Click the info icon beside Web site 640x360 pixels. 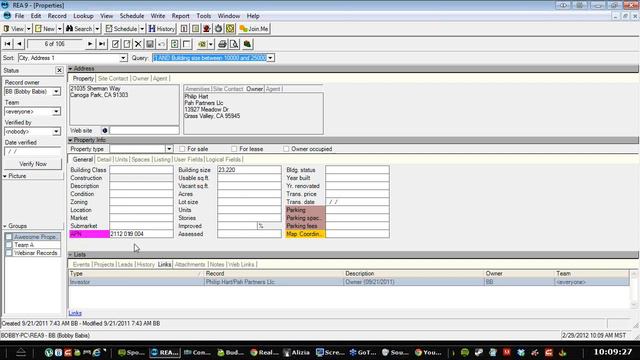pyautogui.click(x=105, y=131)
